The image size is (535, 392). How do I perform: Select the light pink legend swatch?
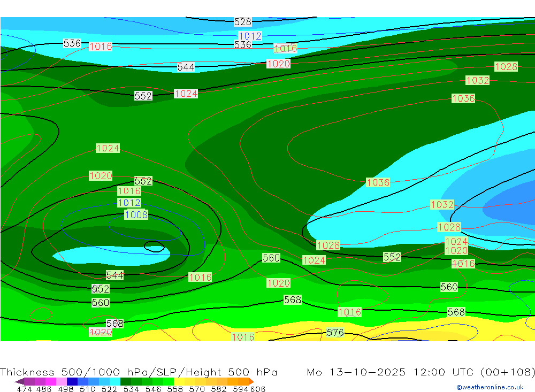(62, 381)
